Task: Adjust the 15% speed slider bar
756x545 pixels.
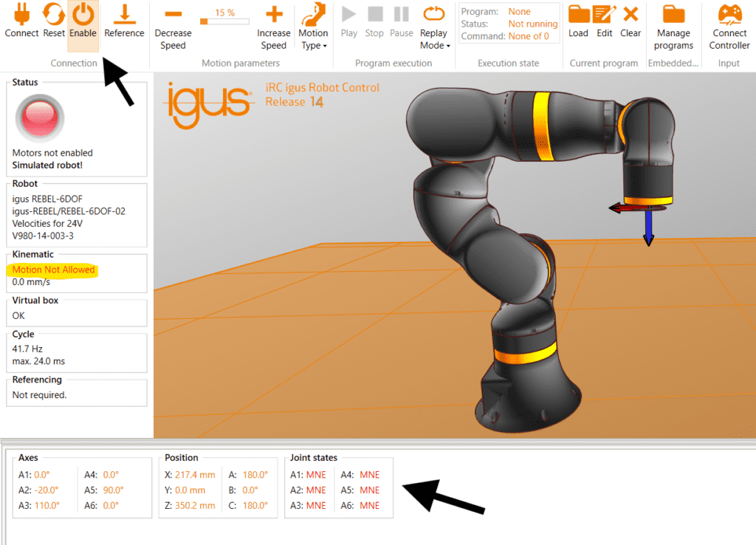Action: click(x=224, y=22)
